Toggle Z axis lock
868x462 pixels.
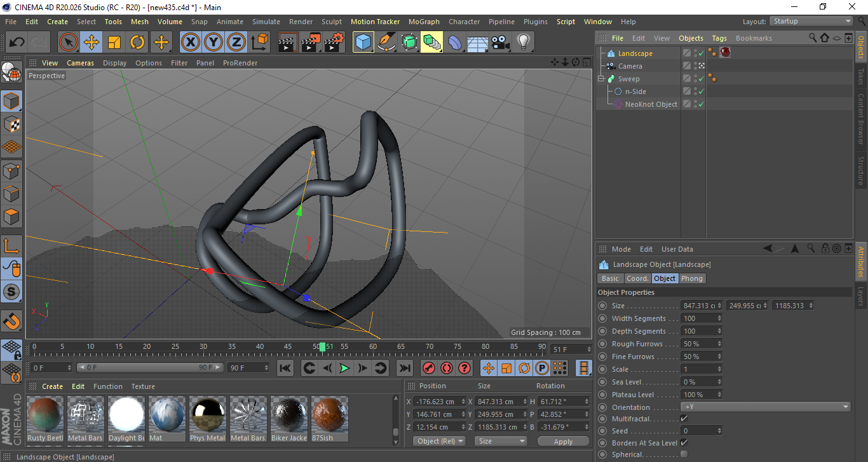(236, 43)
